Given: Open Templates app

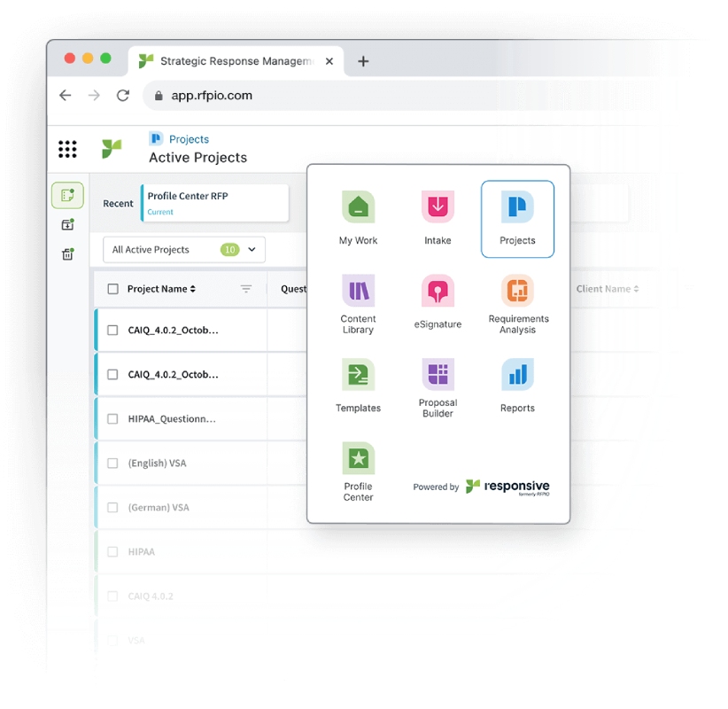Looking at the screenshot, I should (358, 386).
